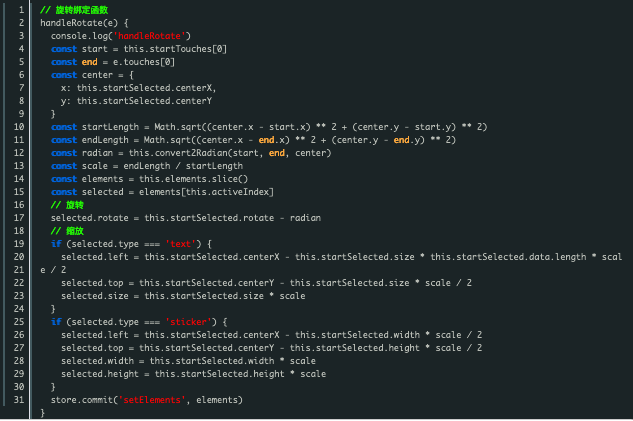The width and height of the screenshot is (633, 421).
Task: Click the const keyword before start
Action: pyautogui.click(x=64, y=49)
